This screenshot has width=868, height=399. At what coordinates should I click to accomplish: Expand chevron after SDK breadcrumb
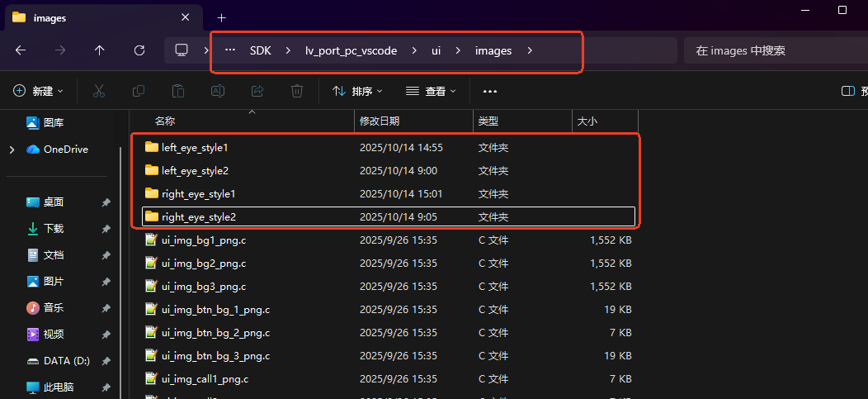(x=288, y=50)
